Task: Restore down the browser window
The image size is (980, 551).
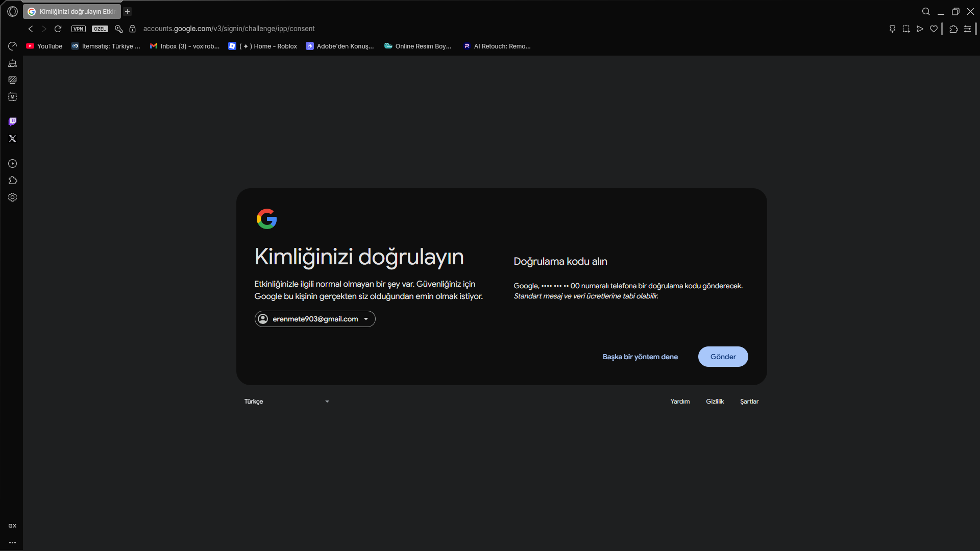Action: click(x=955, y=11)
